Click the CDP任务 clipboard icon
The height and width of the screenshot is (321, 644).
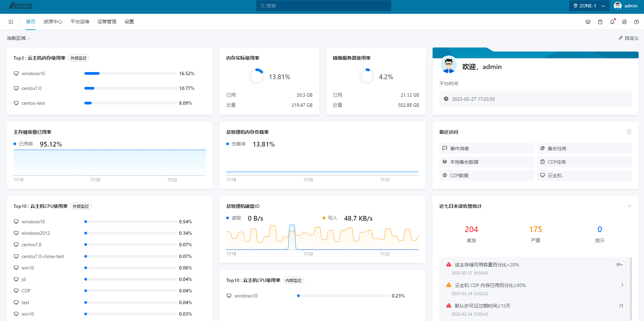(543, 162)
